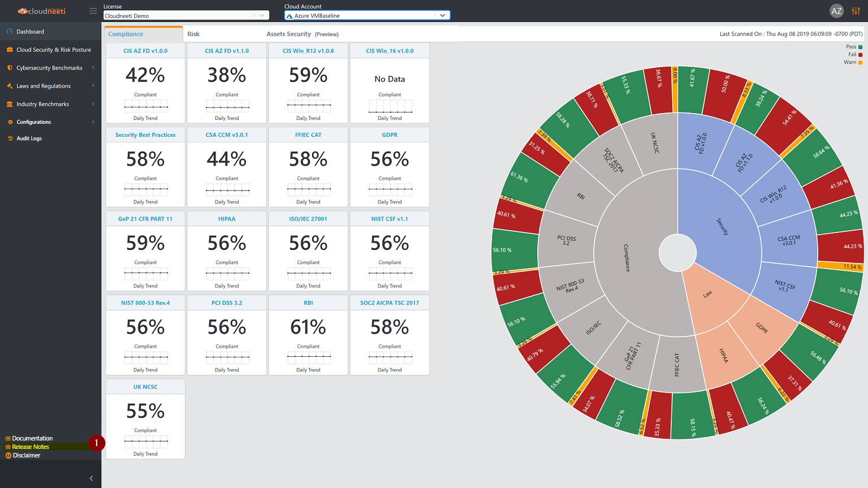This screenshot has height=488, width=868.
Task: Click the Cloud Security & Risk Posture briefcase icon
Action: [10, 50]
